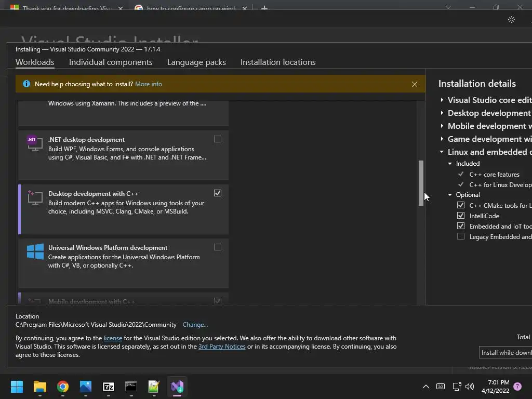The height and width of the screenshot is (399, 532).
Task: Open the More info link
Action: (x=149, y=84)
